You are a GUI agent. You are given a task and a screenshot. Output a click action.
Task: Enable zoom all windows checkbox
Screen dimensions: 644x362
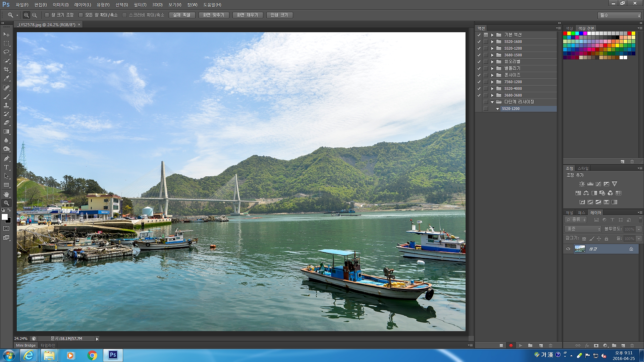point(81,15)
